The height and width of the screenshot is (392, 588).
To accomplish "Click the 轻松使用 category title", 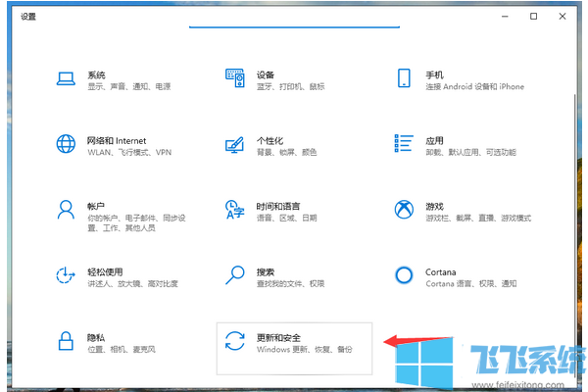I will point(106,272).
